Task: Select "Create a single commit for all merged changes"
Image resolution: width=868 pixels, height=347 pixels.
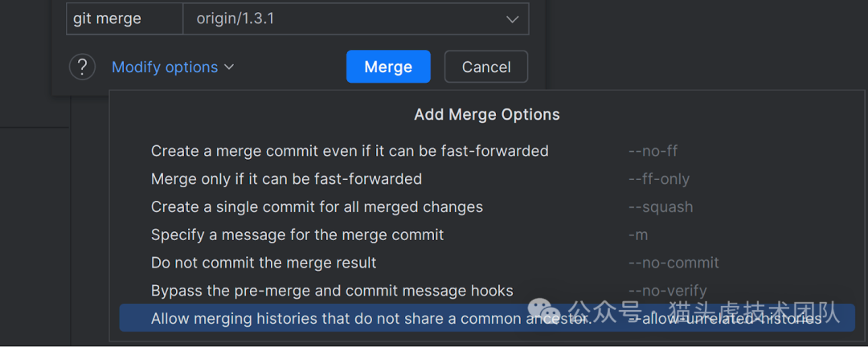Action: point(317,207)
